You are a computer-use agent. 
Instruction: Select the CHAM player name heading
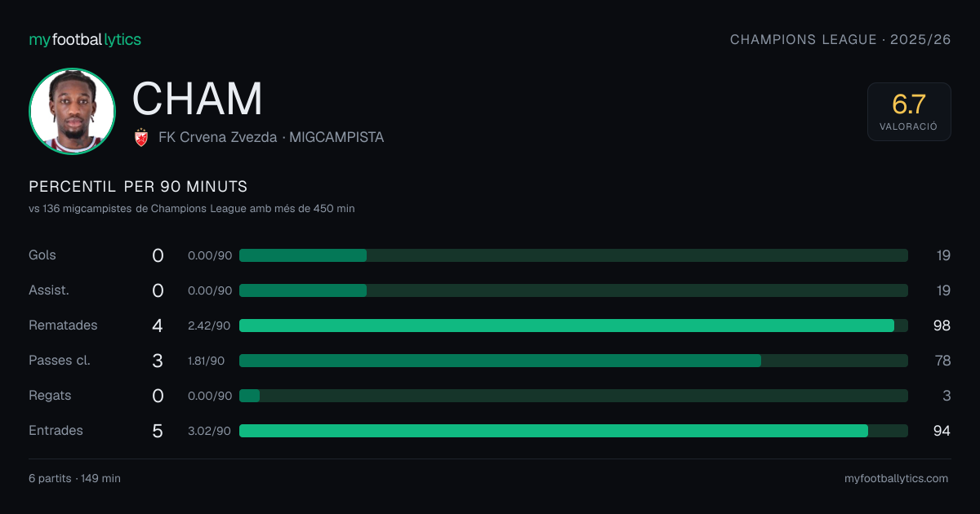coord(198,99)
